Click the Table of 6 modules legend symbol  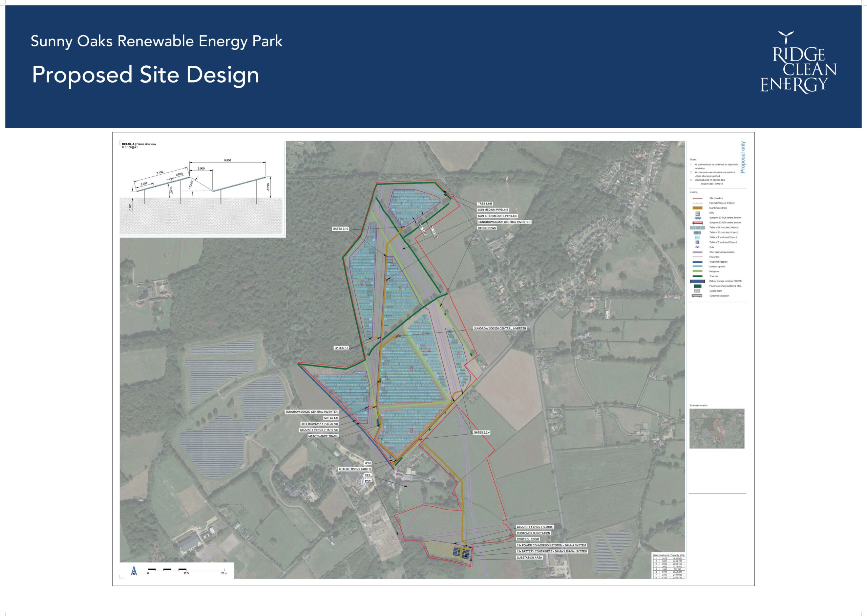point(698,242)
